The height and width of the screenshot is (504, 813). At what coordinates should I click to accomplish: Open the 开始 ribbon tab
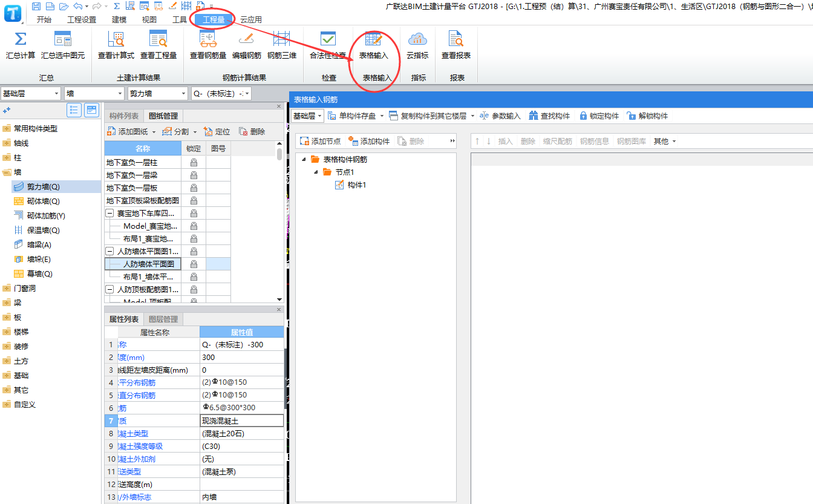44,19
